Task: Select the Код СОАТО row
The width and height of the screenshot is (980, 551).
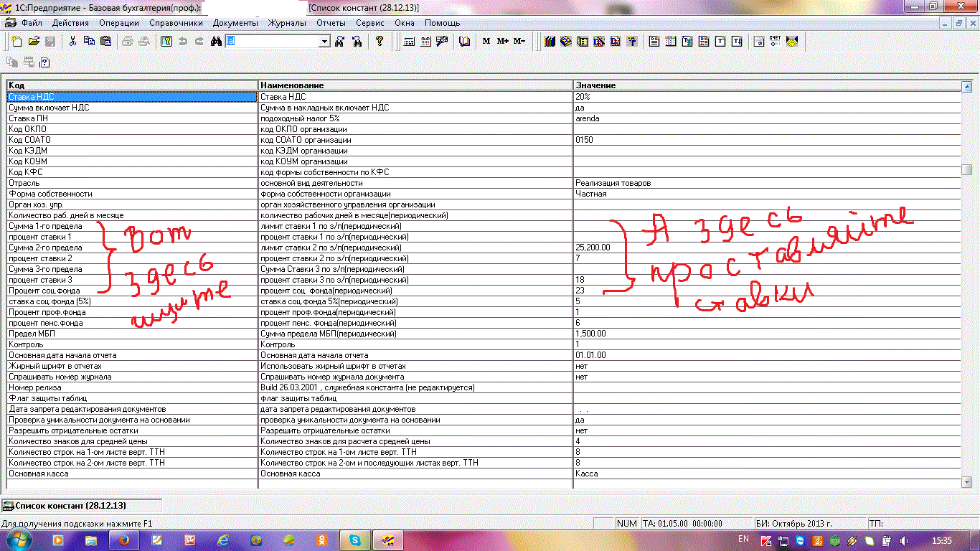Action: [484, 140]
